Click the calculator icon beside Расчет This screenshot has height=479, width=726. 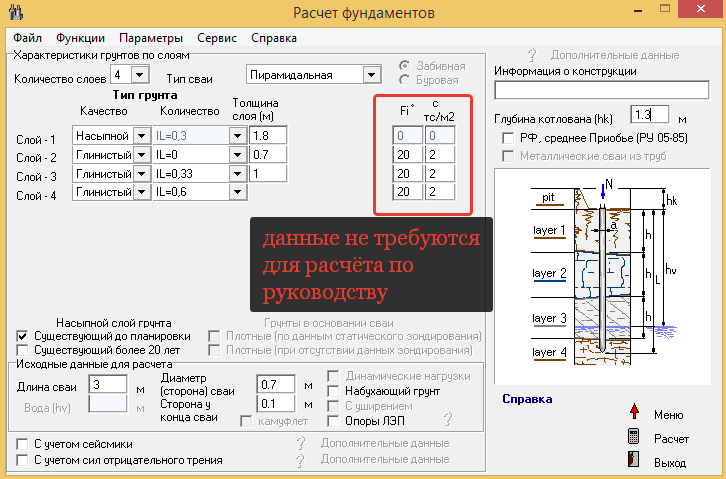633,438
